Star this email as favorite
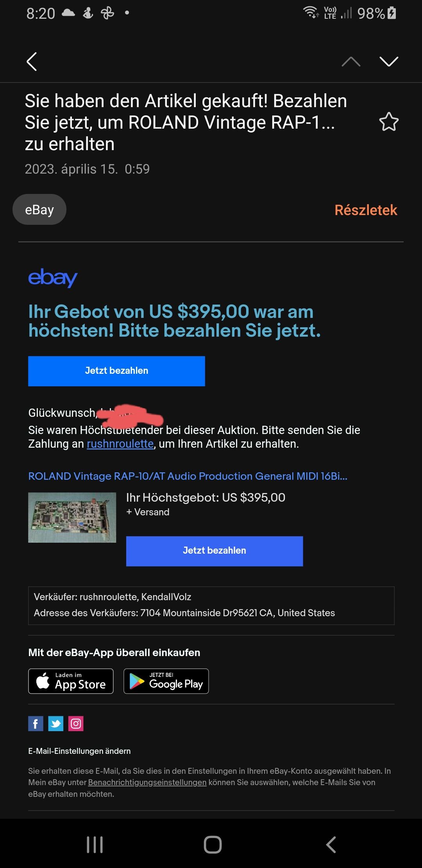Viewport: 422px width, 868px height. point(389,122)
